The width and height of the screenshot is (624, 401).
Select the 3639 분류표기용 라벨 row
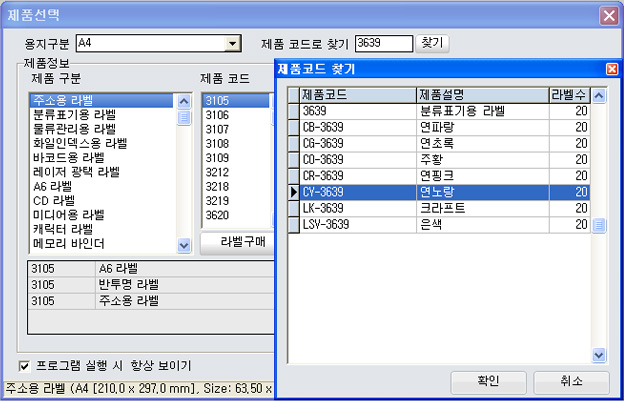[x=439, y=111]
